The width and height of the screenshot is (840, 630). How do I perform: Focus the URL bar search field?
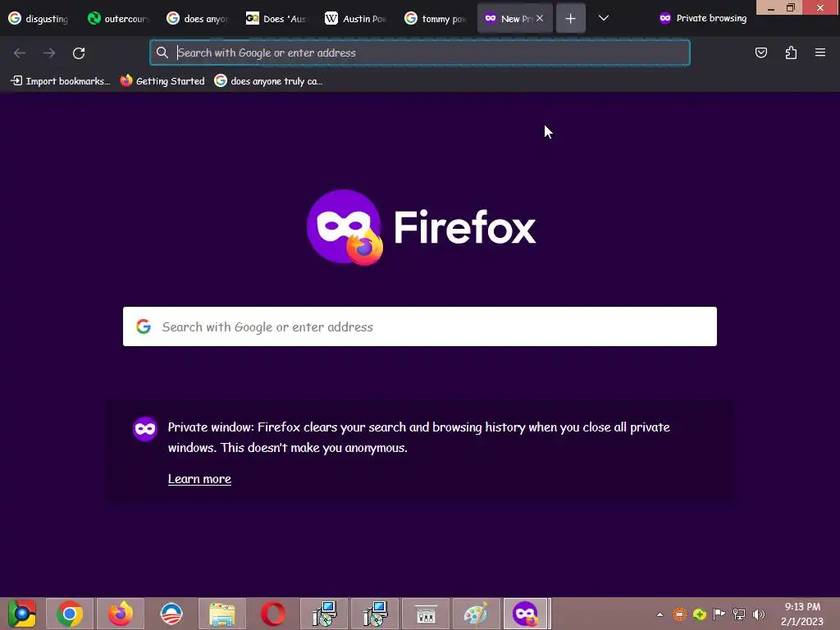tap(420, 52)
